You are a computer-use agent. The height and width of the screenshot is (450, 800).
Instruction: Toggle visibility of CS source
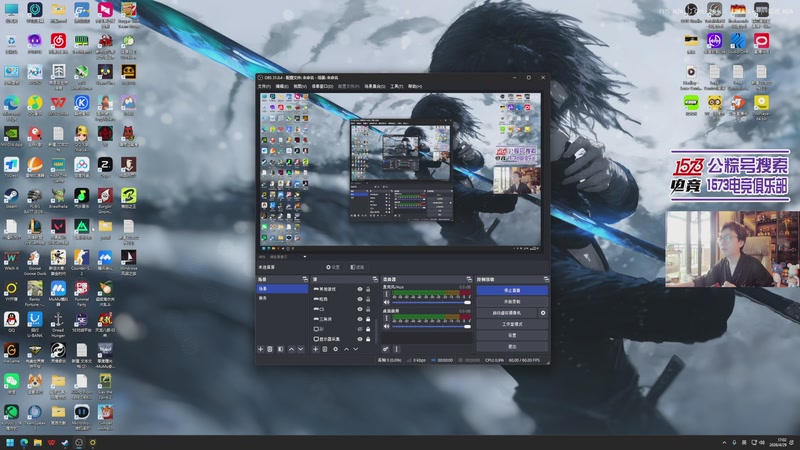360,309
